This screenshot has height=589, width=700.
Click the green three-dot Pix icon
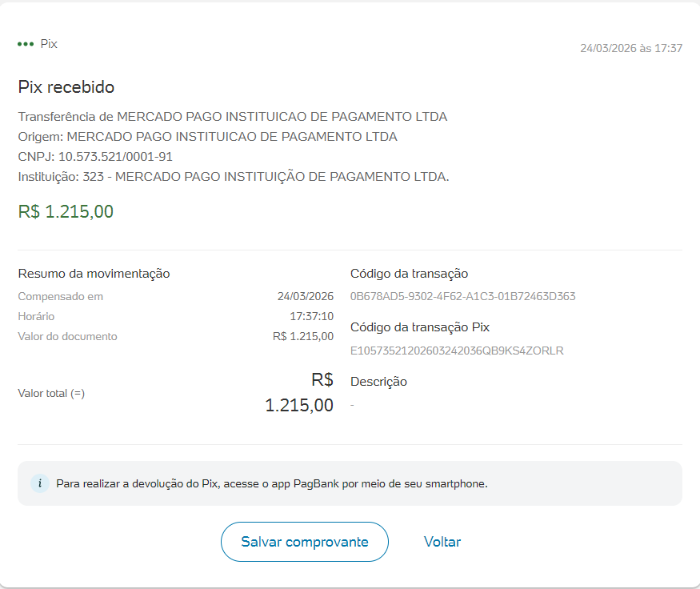(26, 44)
